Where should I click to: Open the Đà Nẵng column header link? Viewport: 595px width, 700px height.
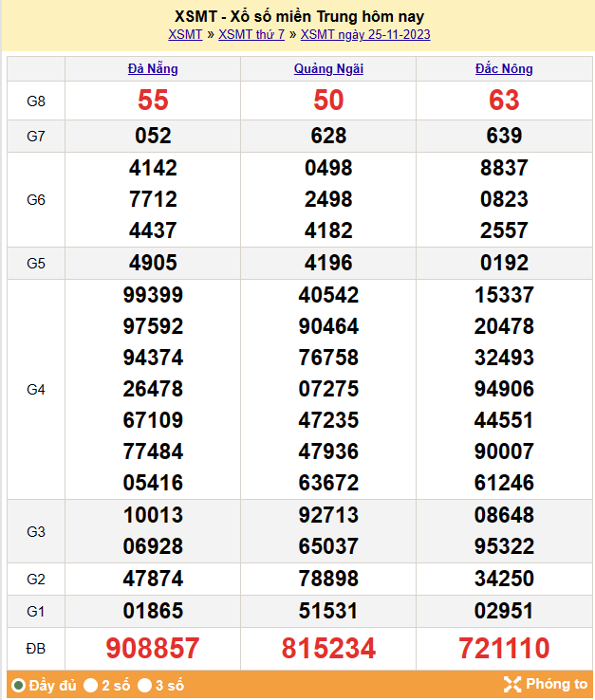point(153,68)
